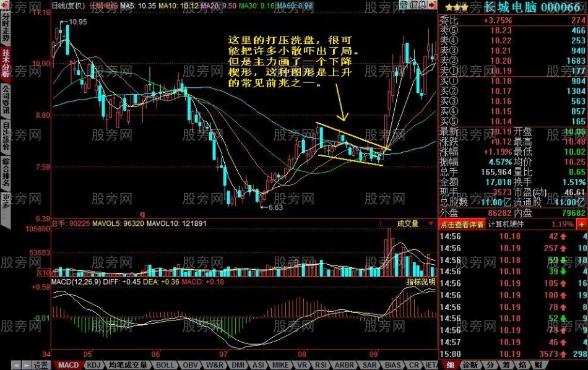588x370 pixels.
Task: Click the red q marker below chart
Action: pyautogui.click(x=142, y=215)
